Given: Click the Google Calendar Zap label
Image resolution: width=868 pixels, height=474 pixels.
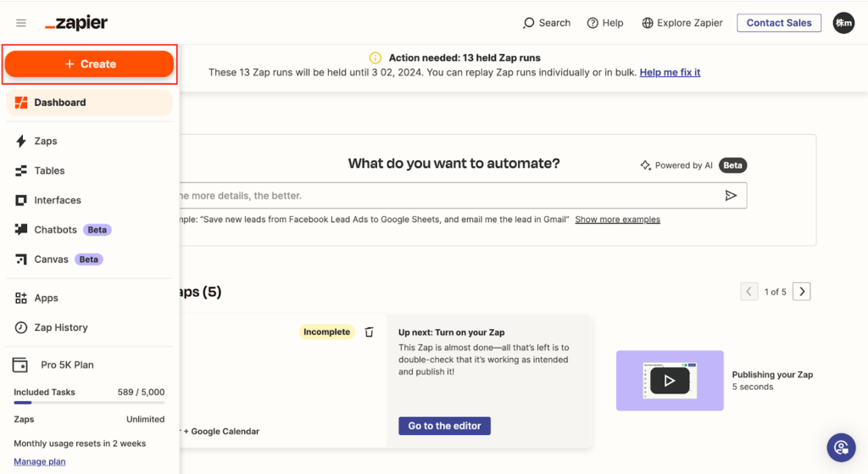Looking at the screenshot, I should coord(220,432).
